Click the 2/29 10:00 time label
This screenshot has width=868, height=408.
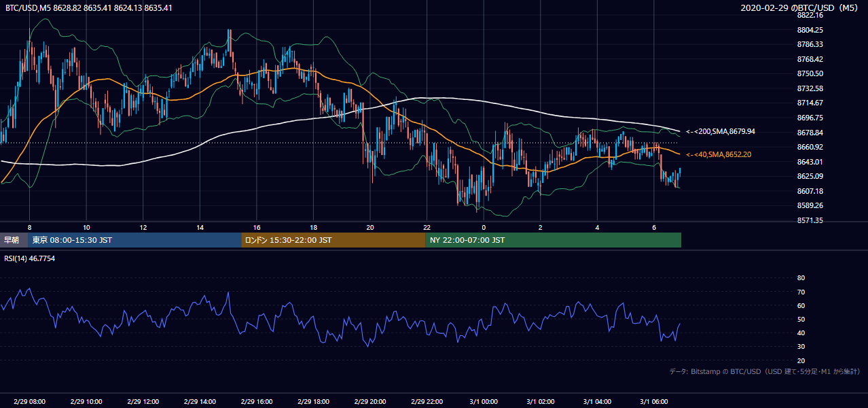pyautogui.click(x=86, y=402)
